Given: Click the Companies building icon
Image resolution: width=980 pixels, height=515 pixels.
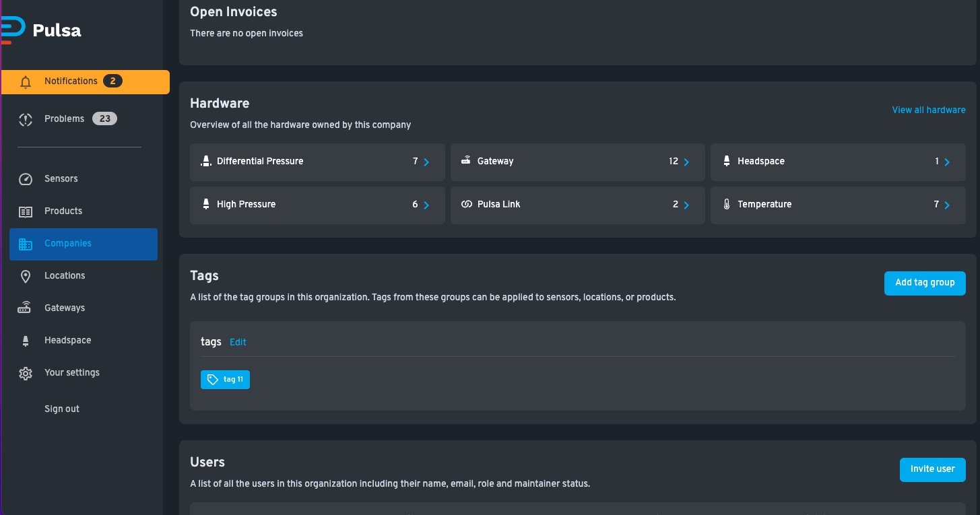Looking at the screenshot, I should click(x=26, y=244).
